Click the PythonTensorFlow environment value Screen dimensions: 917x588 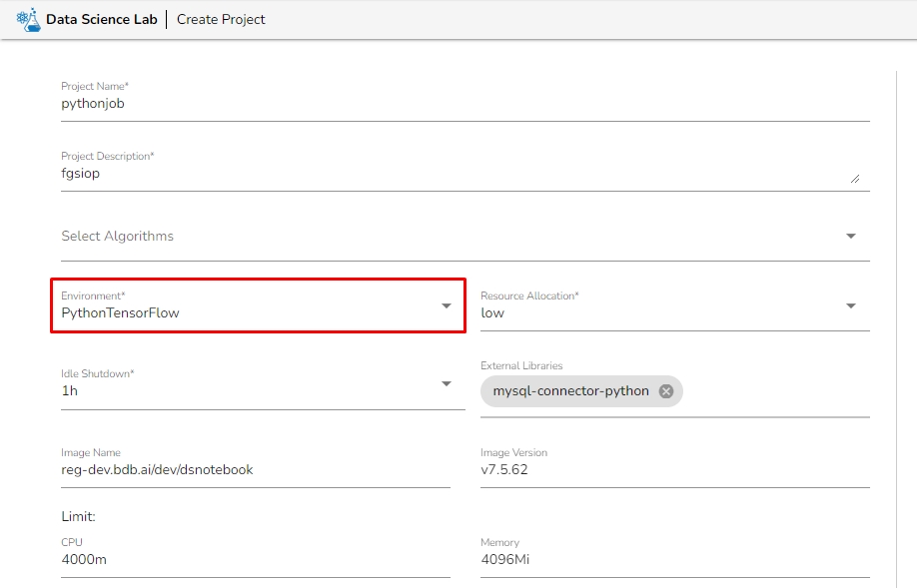tap(121, 312)
